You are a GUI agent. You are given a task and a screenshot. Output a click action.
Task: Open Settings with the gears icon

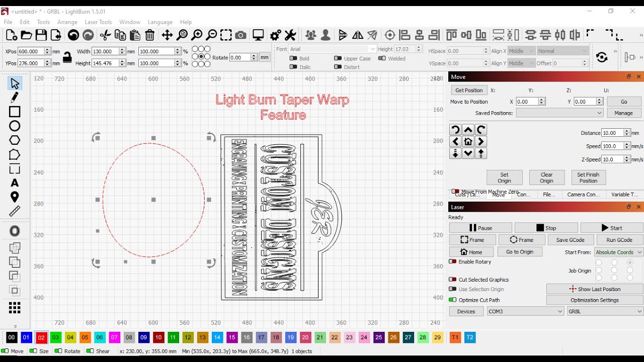click(276, 35)
